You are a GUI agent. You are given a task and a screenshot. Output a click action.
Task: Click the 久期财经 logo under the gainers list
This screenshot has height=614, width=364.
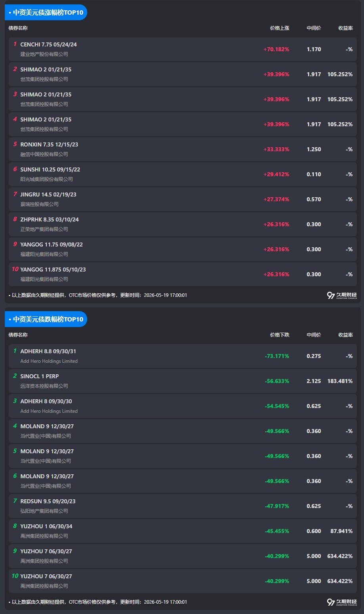coord(342,295)
